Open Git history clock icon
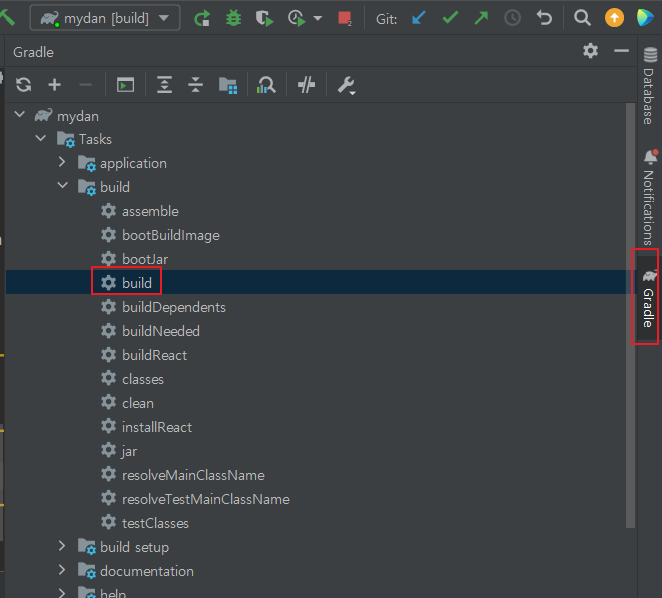The width and height of the screenshot is (662, 598). (x=513, y=18)
